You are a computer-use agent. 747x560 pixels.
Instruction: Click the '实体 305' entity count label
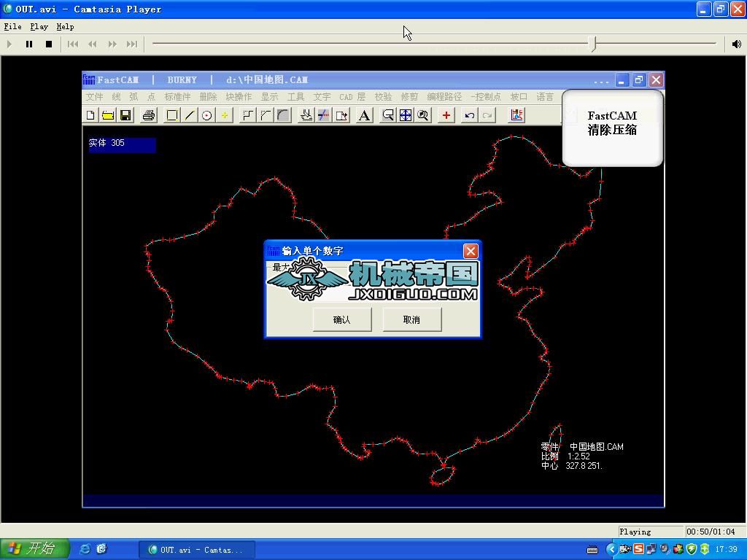(107, 142)
